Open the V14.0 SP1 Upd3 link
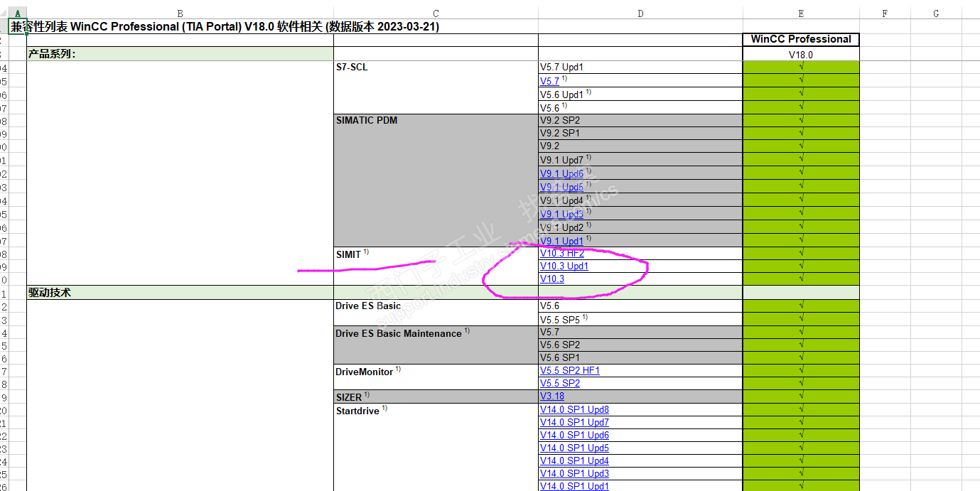The width and height of the screenshot is (980, 491). pyautogui.click(x=574, y=473)
